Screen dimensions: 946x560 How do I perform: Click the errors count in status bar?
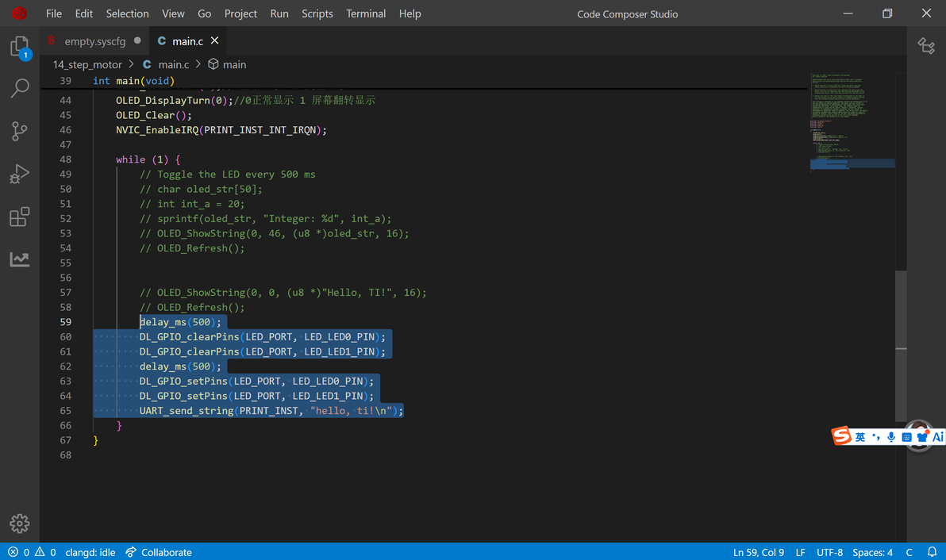(x=19, y=551)
